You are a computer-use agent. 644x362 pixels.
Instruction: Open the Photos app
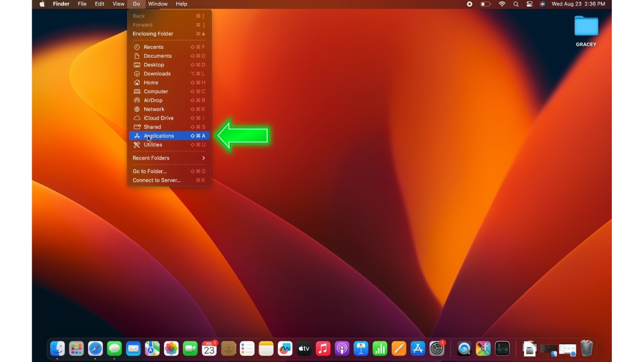click(171, 348)
